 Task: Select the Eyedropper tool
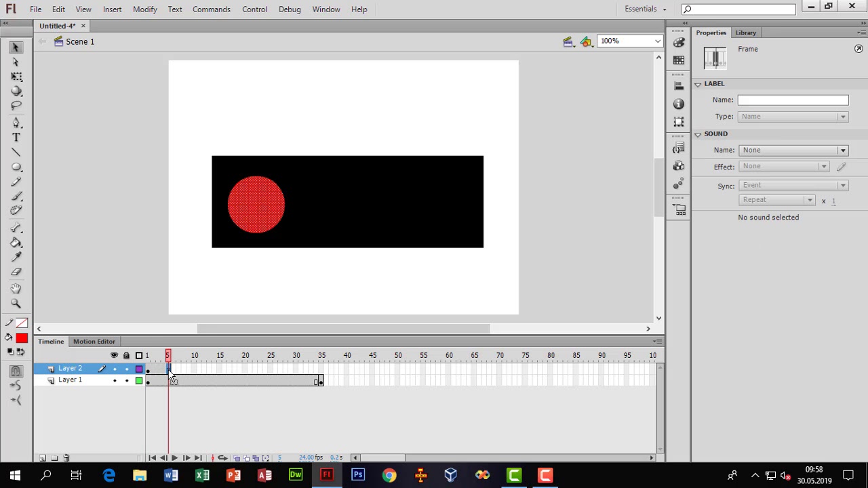pos(16,258)
